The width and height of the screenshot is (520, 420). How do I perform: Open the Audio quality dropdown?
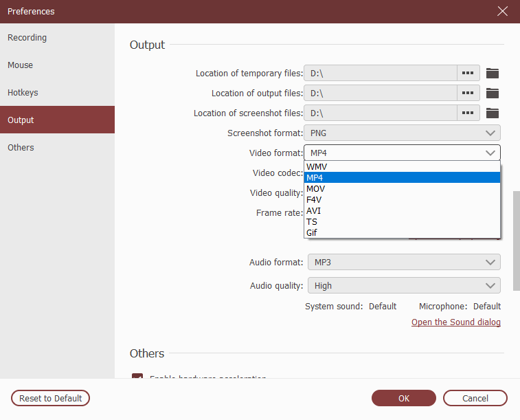click(404, 285)
